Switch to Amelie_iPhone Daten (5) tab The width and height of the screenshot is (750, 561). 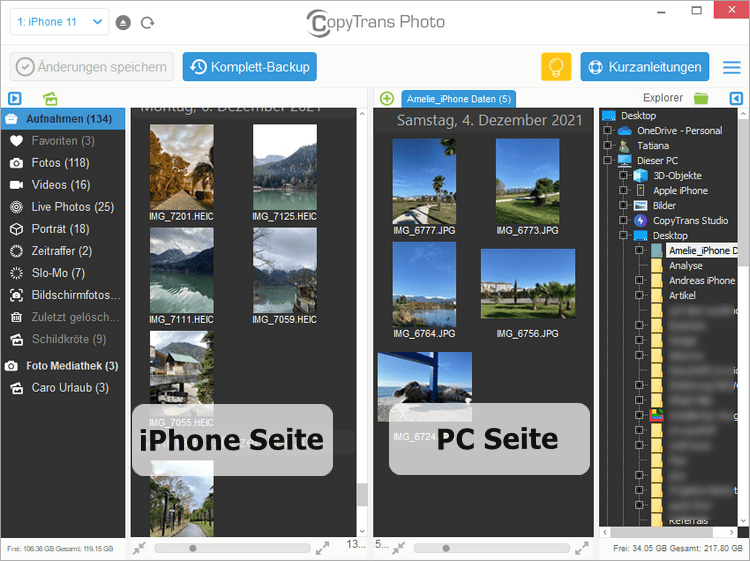(x=459, y=99)
